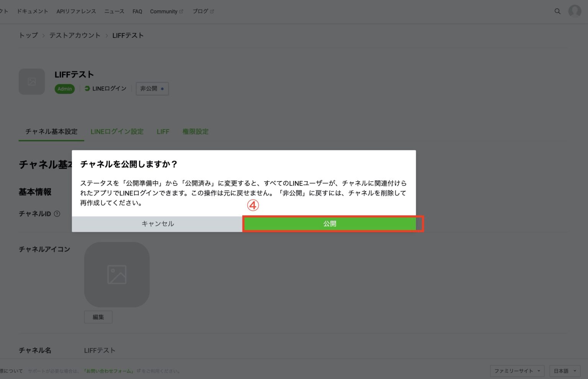Open APIリファレンス in top navigation
The height and width of the screenshot is (379, 588).
point(76,11)
